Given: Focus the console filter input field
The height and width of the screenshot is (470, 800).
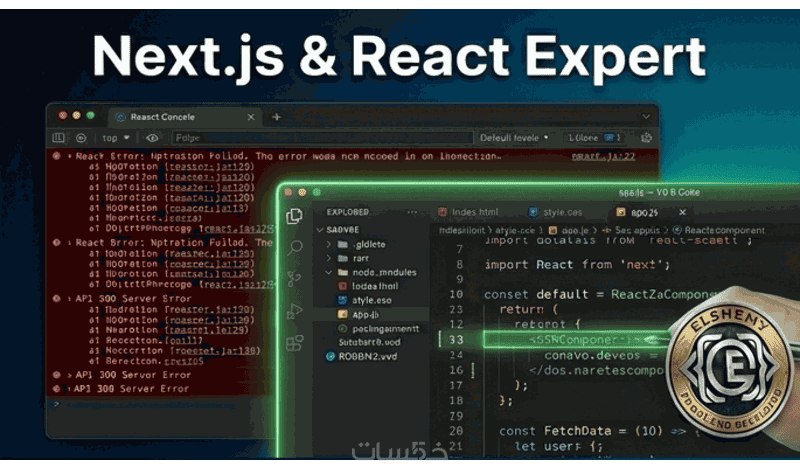Looking at the screenshot, I should point(322,138).
